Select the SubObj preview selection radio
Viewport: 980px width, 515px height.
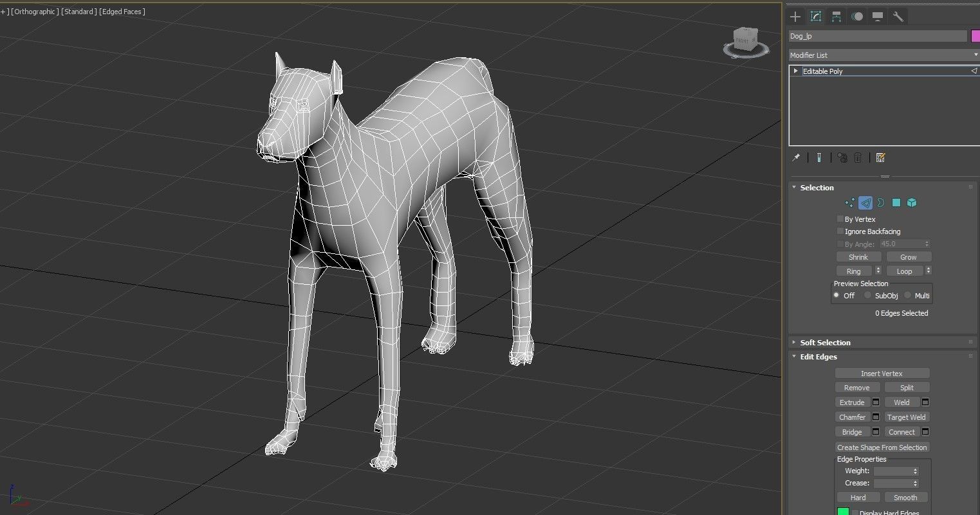[x=868, y=296]
